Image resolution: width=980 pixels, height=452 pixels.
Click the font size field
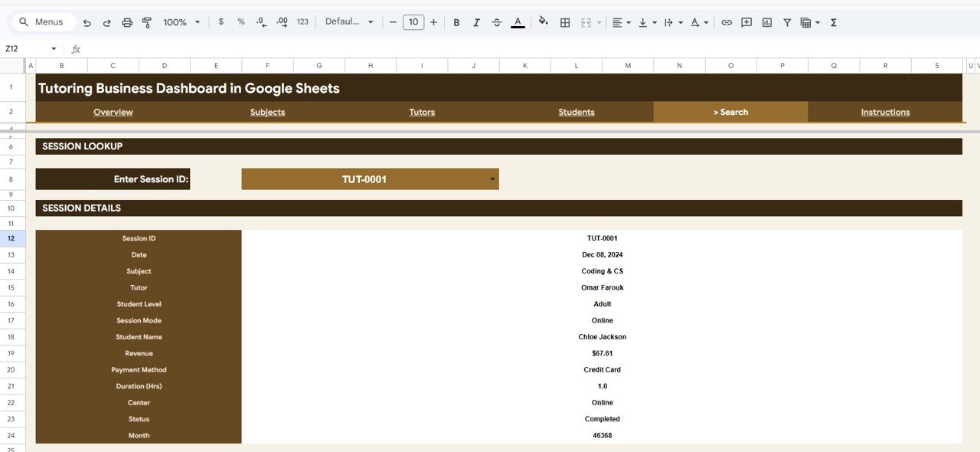[x=413, y=22]
